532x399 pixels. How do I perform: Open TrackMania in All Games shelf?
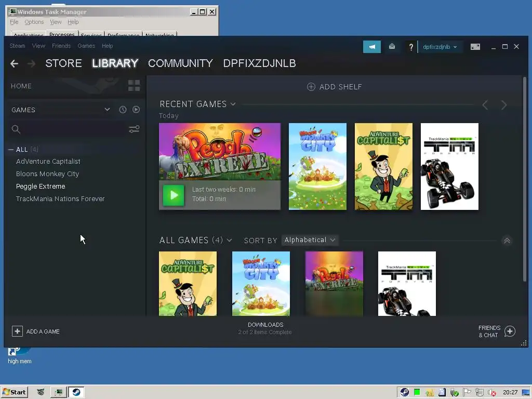tap(407, 284)
